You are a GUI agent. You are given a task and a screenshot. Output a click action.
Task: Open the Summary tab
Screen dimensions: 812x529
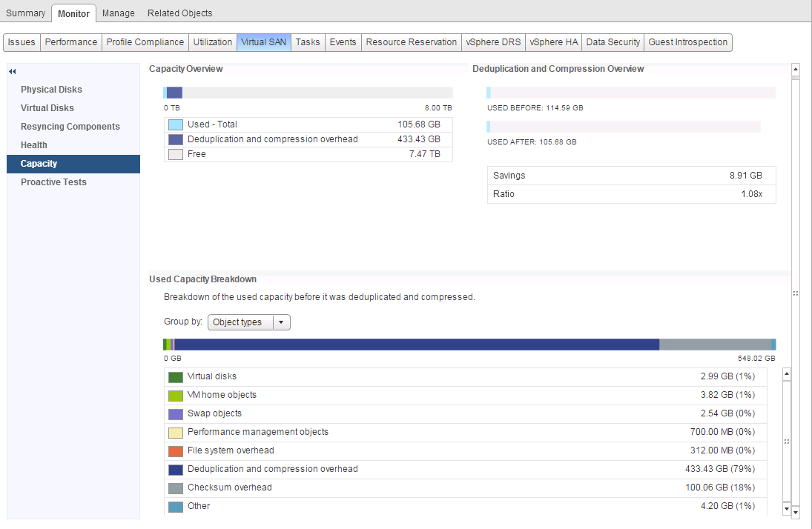[x=25, y=13]
